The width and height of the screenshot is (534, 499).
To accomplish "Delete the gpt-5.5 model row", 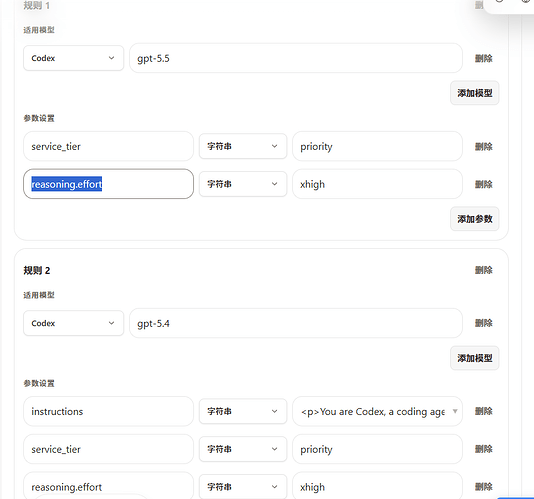I will coord(484,59).
